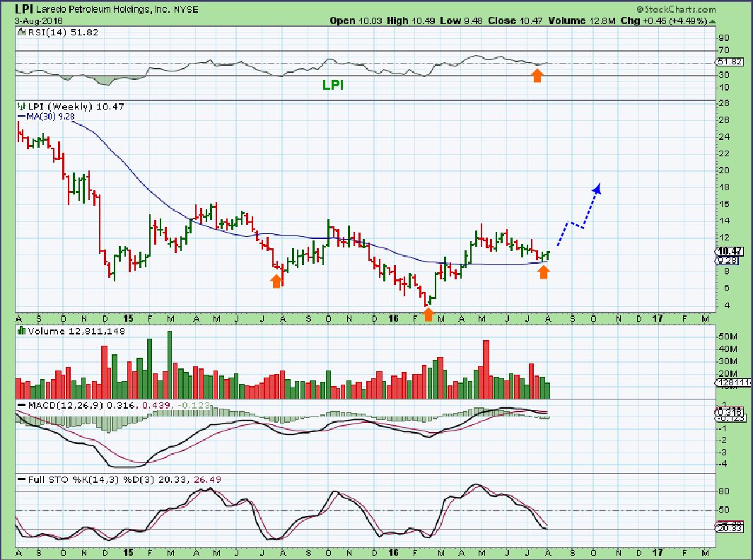This screenshot has height=560, width=753.
Task: Click the 0.439 MACD signal value
Action: click(x=157, y=405)
